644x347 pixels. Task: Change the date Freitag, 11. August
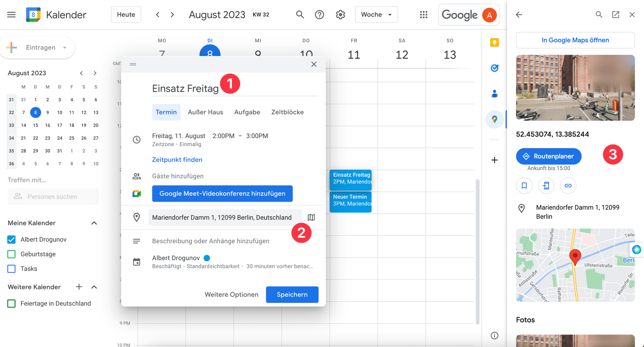[179, 136]
